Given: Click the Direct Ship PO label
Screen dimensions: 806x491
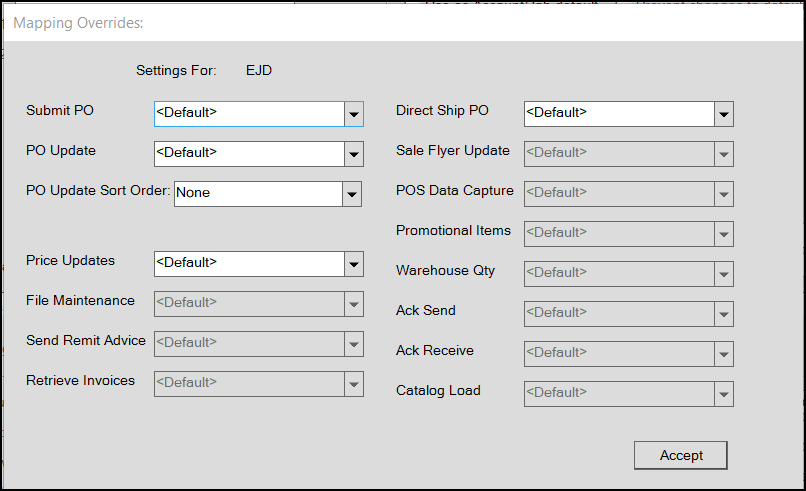Looking at the screenshot, I should (442, 111).
